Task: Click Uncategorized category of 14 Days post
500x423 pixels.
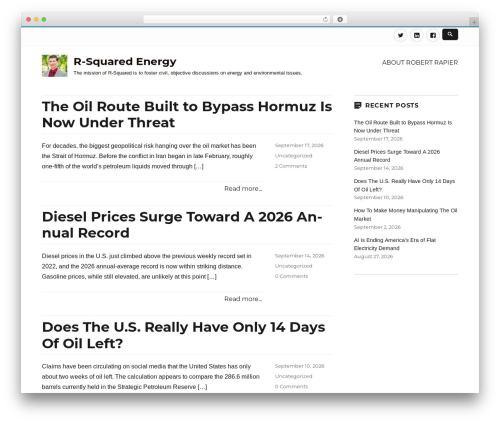Action: point(293,376)
